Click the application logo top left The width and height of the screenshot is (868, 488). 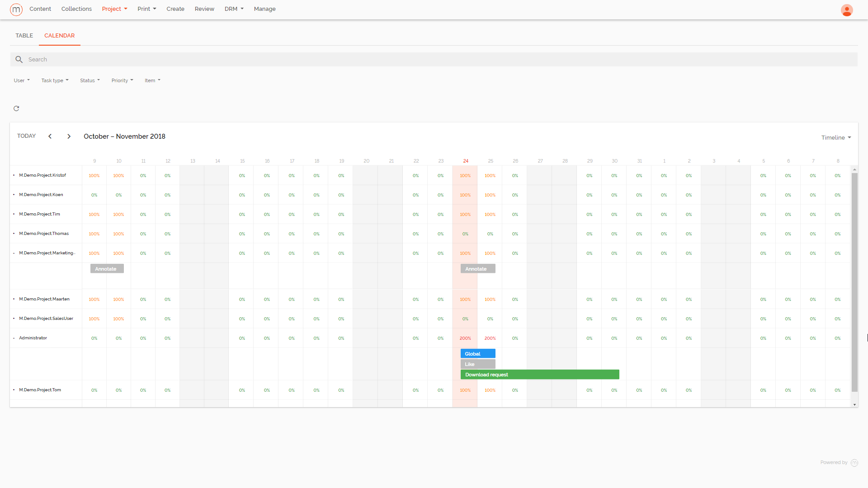pyautogui.click(x=16, y=9)
